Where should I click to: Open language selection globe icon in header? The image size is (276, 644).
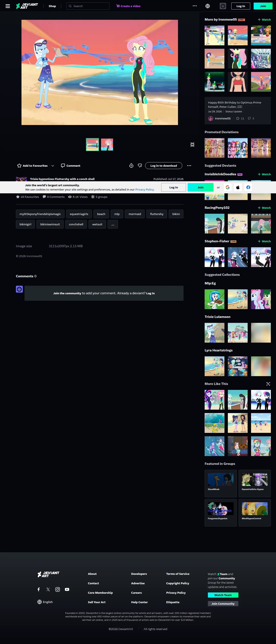pos(208,6)
